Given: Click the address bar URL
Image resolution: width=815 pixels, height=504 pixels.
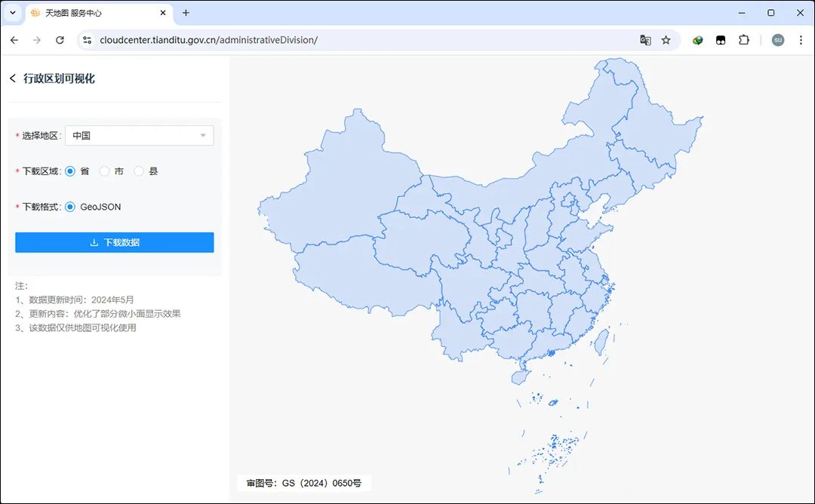Looking at the screenshot, I should [x=208, y=40].
